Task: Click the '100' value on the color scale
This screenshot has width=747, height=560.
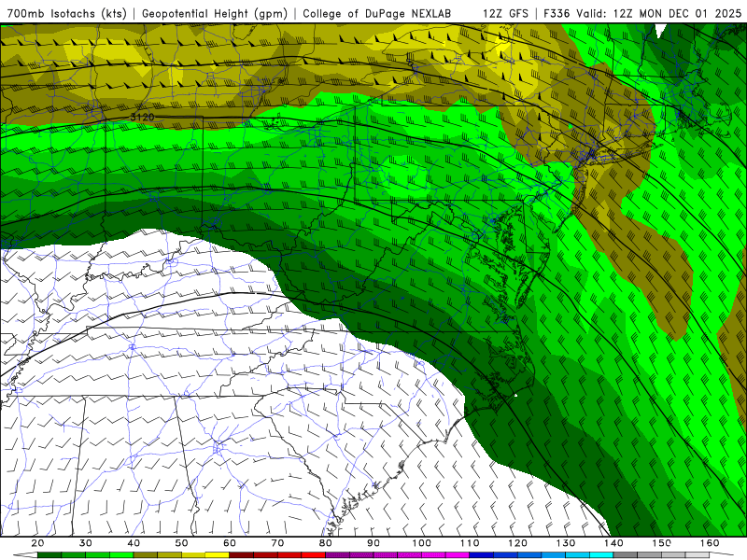Action: pyautogui.click(x=422, y=543)
